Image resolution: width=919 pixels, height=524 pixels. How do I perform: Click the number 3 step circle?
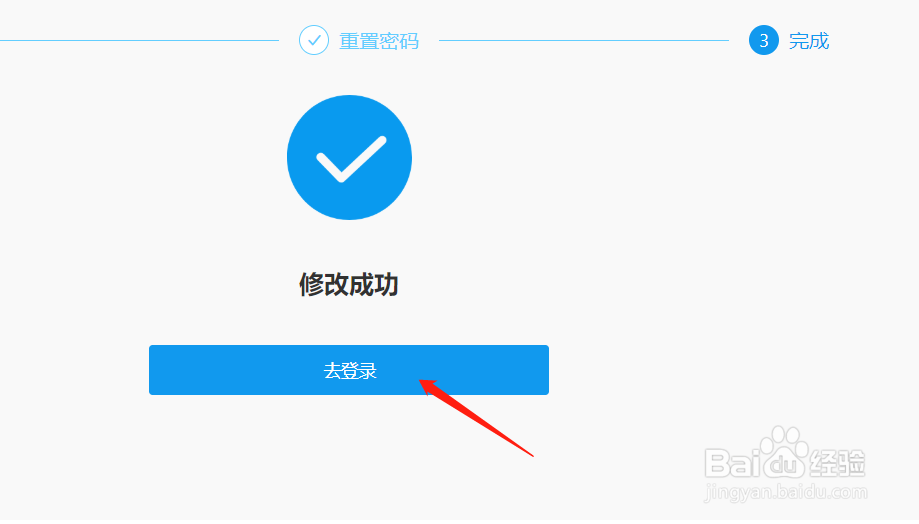[764, 40]
